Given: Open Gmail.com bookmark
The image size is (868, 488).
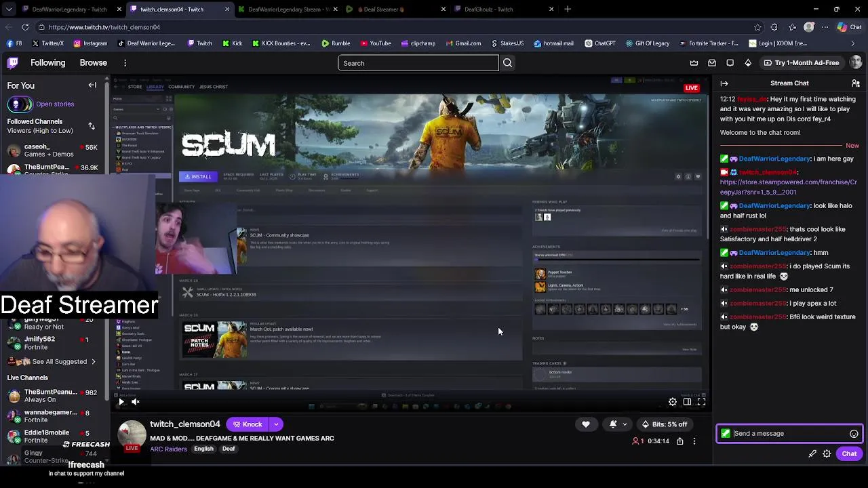Looking at the screenshot, I should pyautogui.click(x=463, y=43).
